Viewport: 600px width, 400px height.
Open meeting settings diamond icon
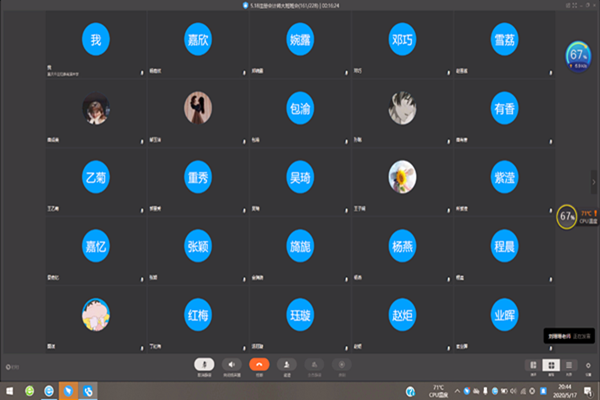[x=588, y=366]
